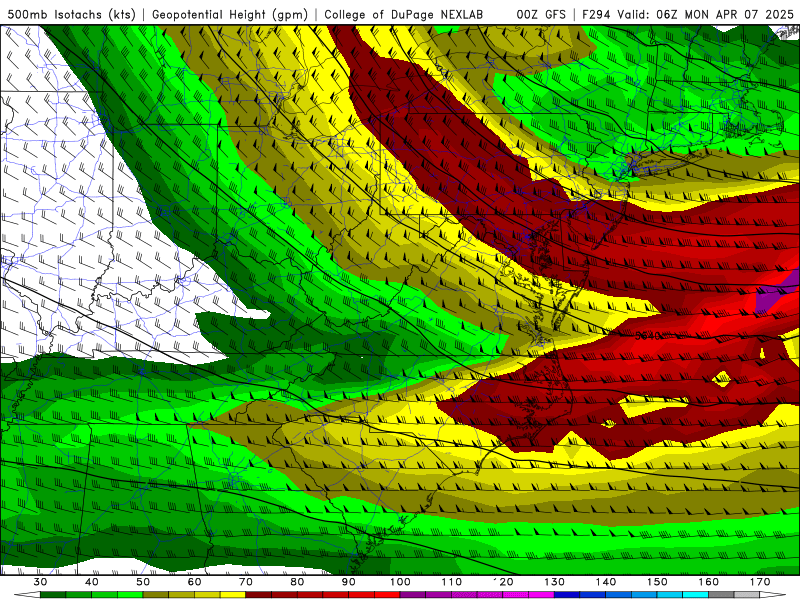The width and height of the screenshot is (800, 600).
Task: Click the 'Geopotential Height (gpm)' title text
Action: coord(230,15)
